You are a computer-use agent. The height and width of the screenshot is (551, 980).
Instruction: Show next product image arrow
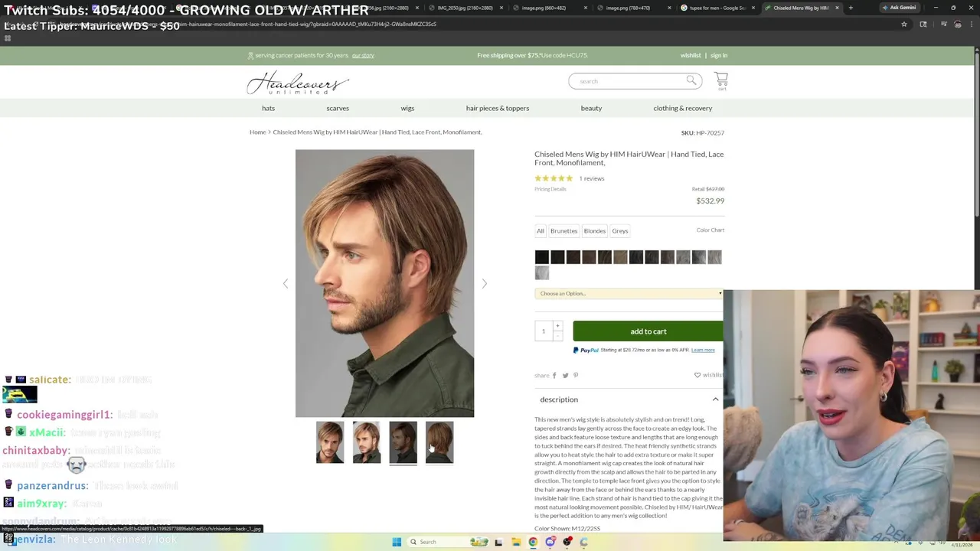484,283
